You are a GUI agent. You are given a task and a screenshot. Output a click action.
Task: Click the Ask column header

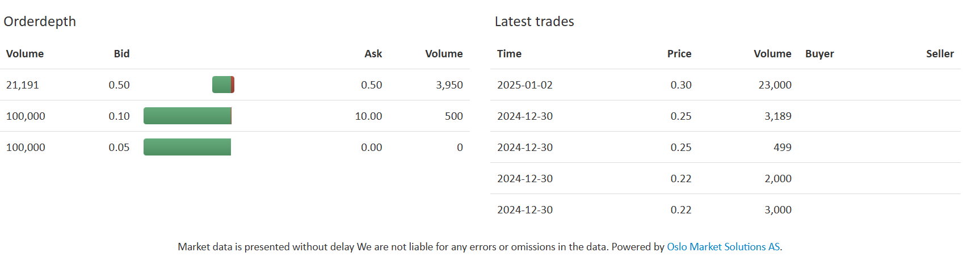tap(373, 54)
